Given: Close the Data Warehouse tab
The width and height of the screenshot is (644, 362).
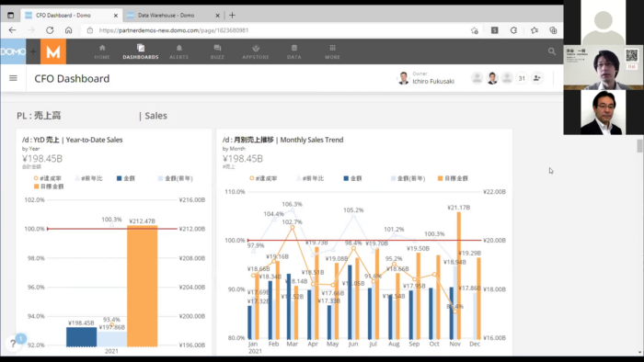Looking at the screenshot, I should point(217,16).
